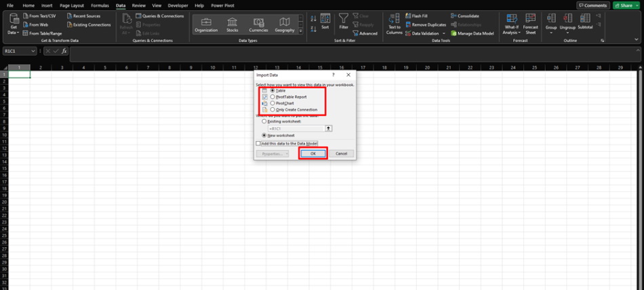The height and width of the screenshot is (290, 644).
Task: Click the =R1C1 location field
Action: (296, 129)
